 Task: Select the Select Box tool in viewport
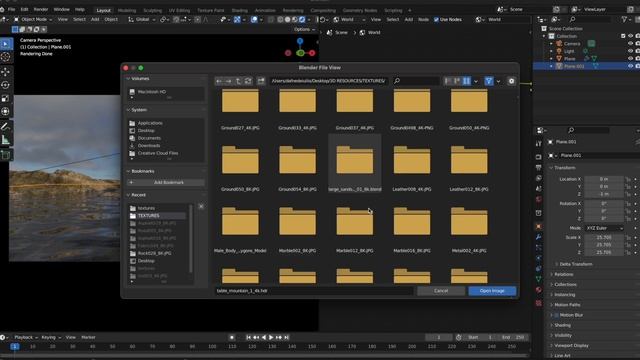point(6,44)
